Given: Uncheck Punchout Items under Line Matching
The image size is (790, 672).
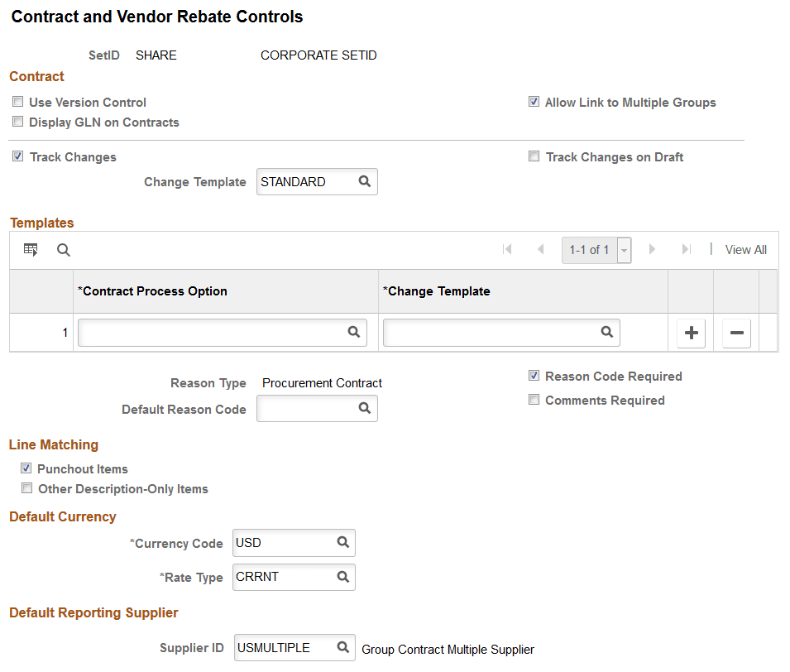Looking at the screenshot, I should tap(26, 468).
